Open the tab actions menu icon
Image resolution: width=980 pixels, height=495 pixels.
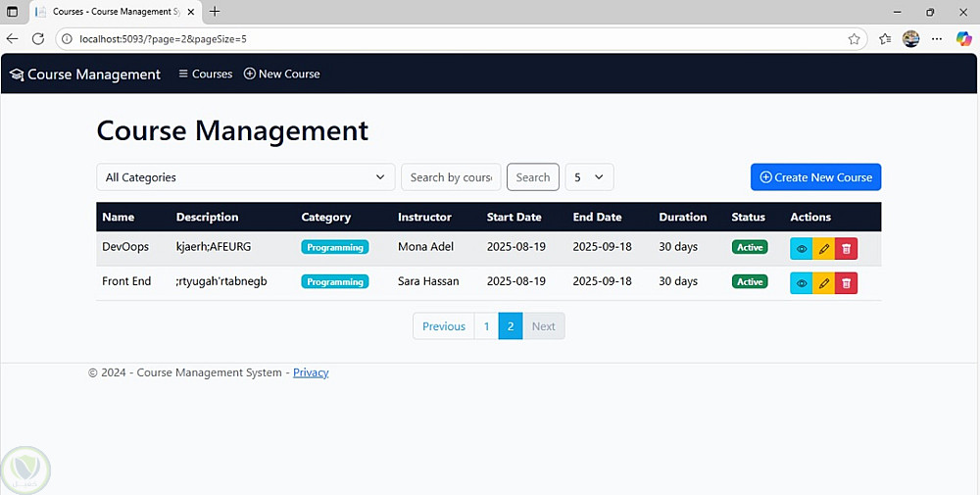(x=12, y=11)
